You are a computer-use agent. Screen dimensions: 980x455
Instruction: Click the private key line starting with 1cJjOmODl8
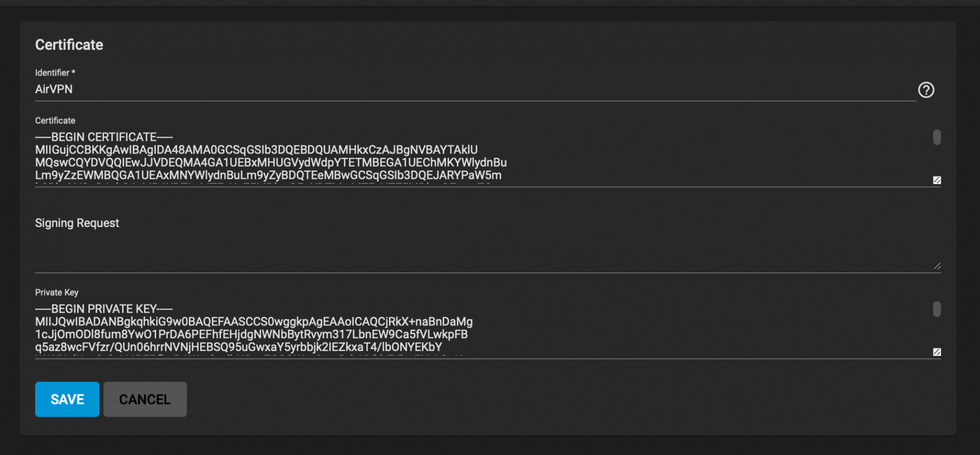pyautogui.click(x=251, y=335)
